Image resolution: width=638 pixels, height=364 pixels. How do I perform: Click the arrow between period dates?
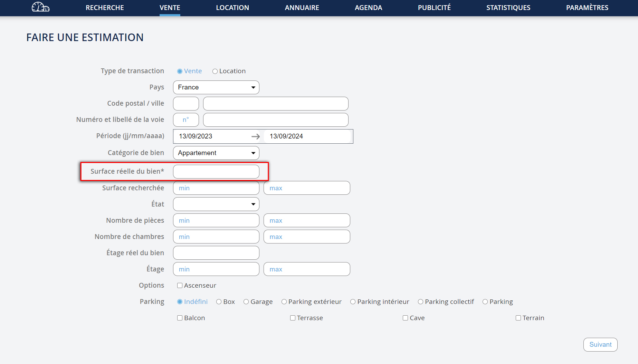256,136
